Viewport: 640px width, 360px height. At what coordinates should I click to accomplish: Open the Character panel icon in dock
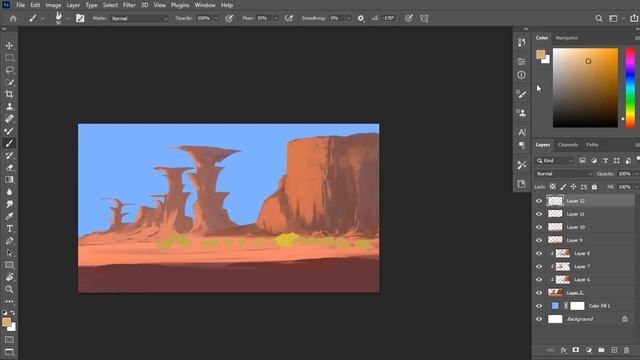click(x=522, y=132)
